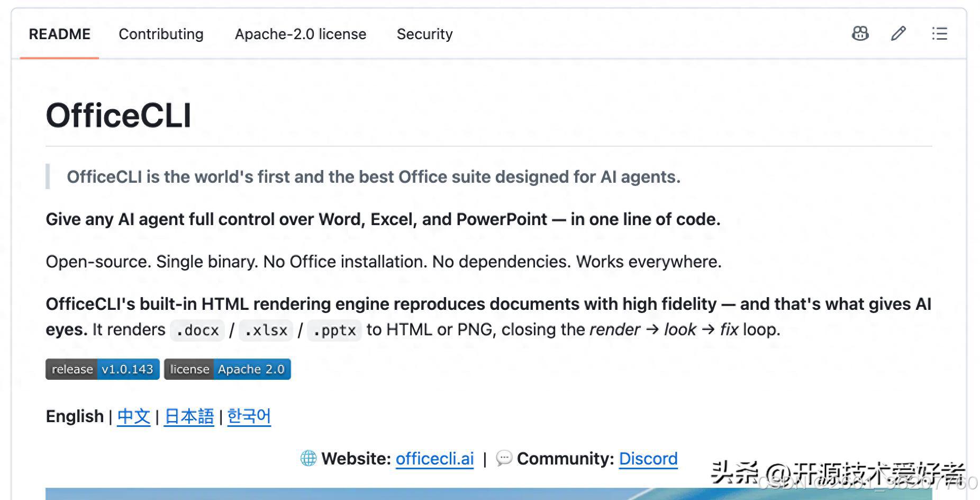Click the .docx code label
980x500 pixels.
[x=197, y=330]
